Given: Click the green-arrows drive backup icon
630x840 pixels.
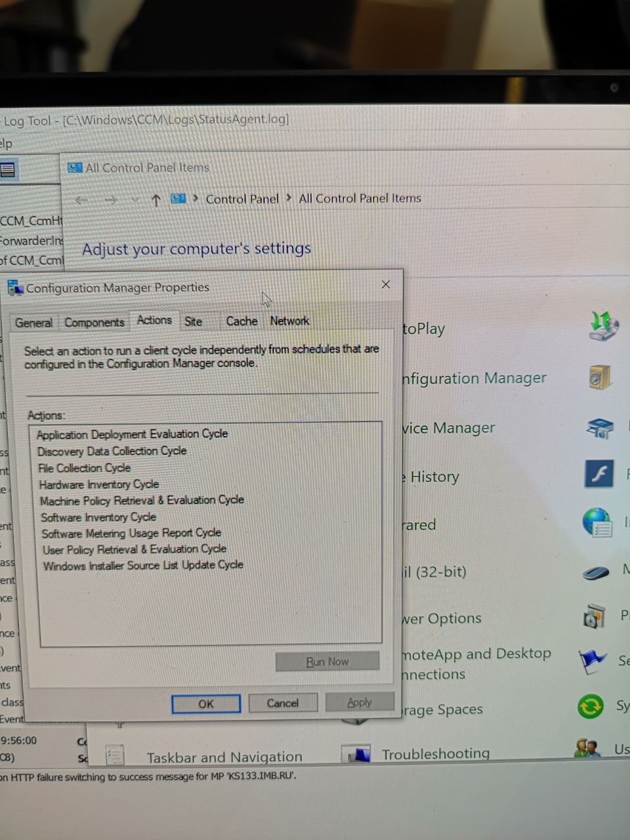Looking at the screenshot, I should [603, 326].
